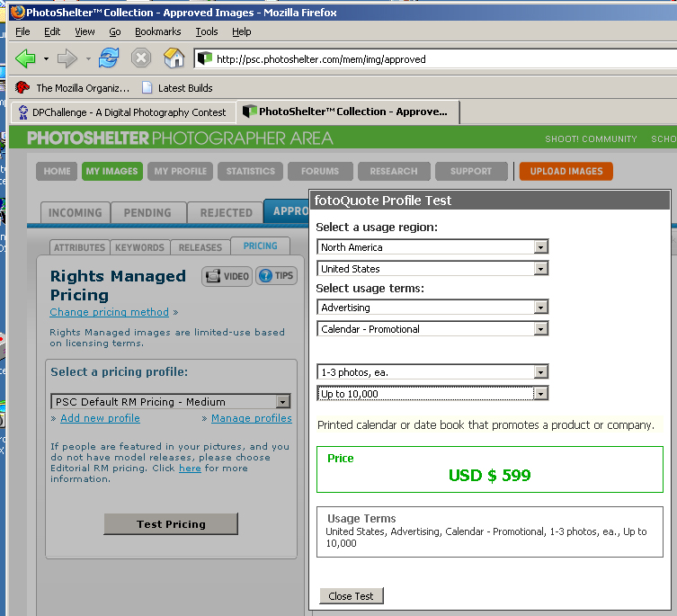677x616 pixels.
Task: Open the ATTRIBUTES sub-tab
Action: [79, 247]
